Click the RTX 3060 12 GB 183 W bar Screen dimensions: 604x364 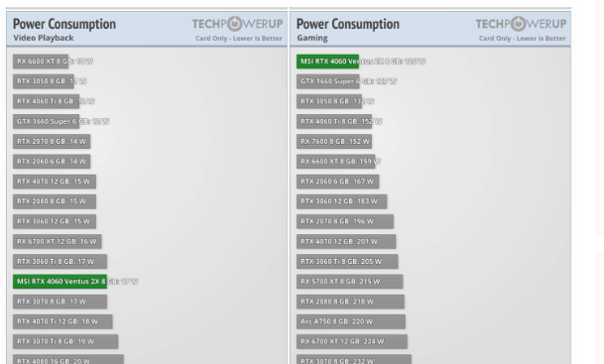pyautogui.click(x=341, y=201)
